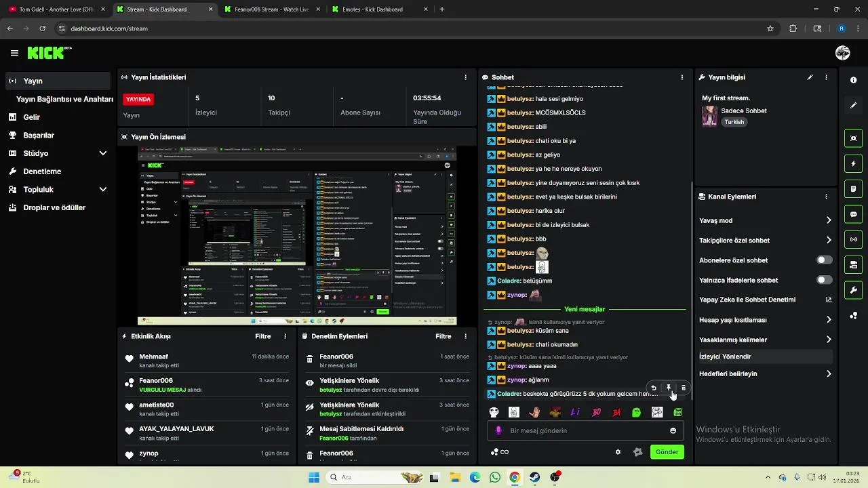The width and height of the screenshot is (868, 488).
Task: Insert the green ghost emote
Action: tap(636, 412)
